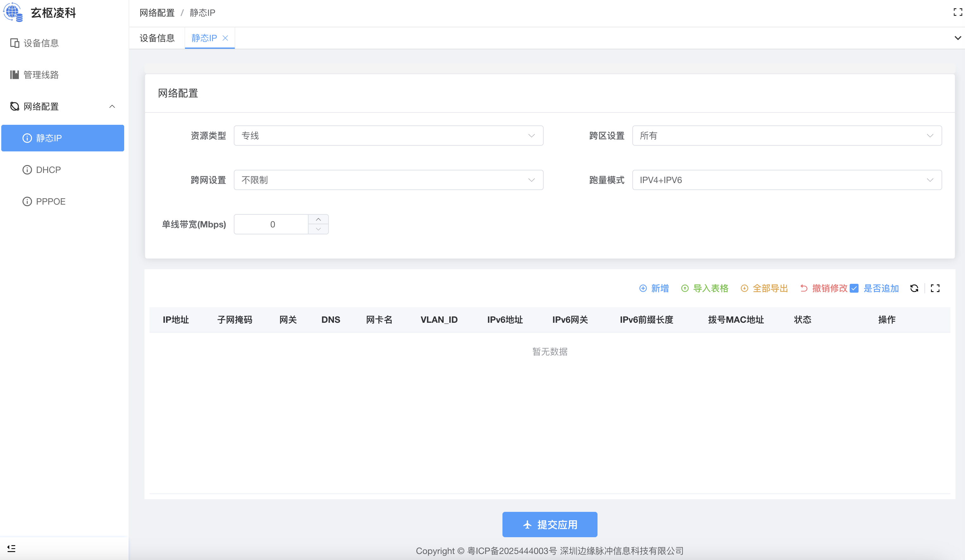965x560 pixels.
Task: Click the 单线带宽 number input field
Action: click(x=272, y=224)
